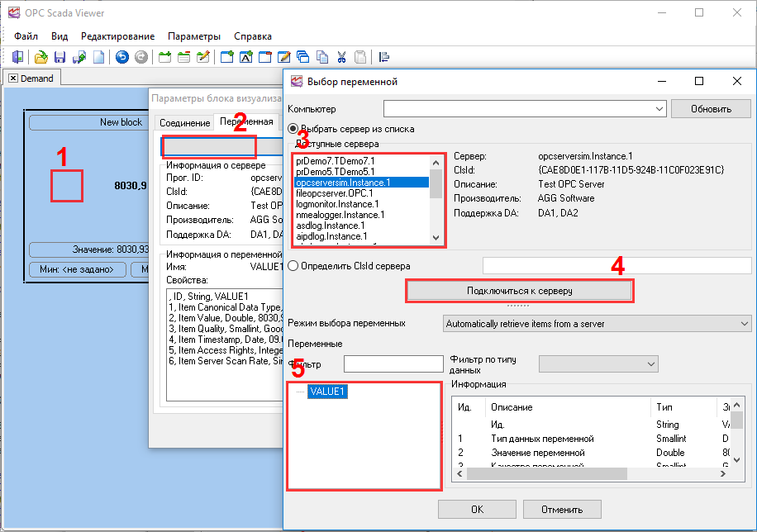Edit the tab using the pencil tab icon
The width and height of the screenshot is (757, 532).
[203, 57]
